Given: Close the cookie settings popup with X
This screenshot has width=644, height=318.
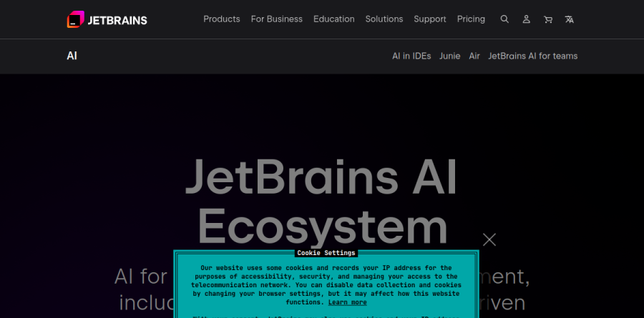Looking at the screenshot, I should [x=489, y=239].
